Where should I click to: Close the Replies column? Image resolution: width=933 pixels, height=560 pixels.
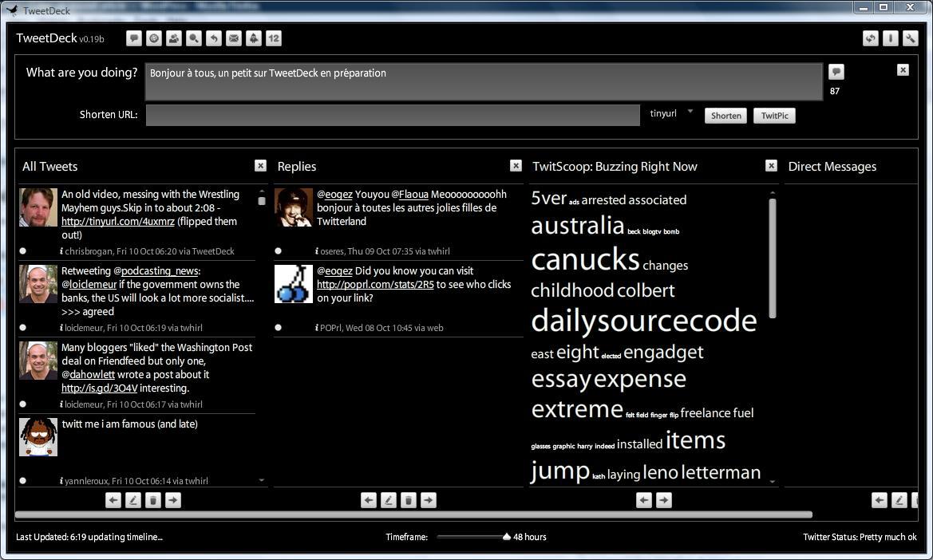[516, 166]
